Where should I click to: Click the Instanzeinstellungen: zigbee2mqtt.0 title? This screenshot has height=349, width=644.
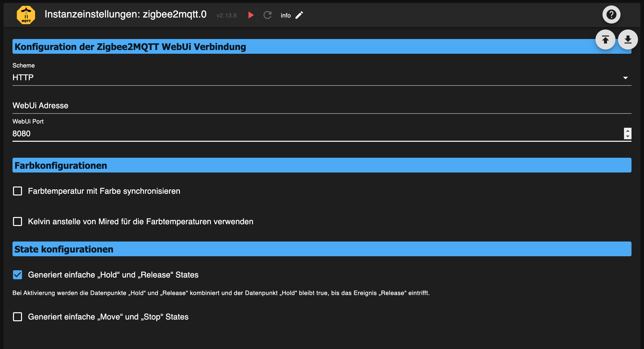click(x=125, y=14)
